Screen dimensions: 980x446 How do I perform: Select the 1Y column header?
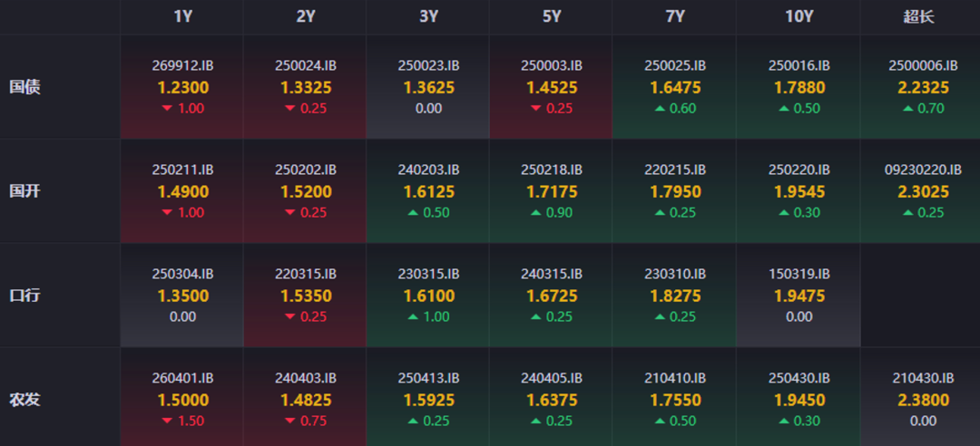click(182, 16)
